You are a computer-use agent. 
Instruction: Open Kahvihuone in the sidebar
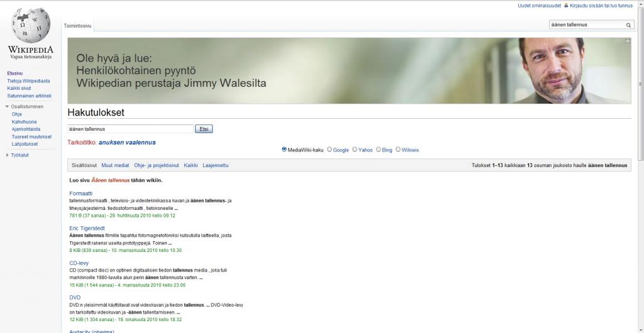click(25, 123)
